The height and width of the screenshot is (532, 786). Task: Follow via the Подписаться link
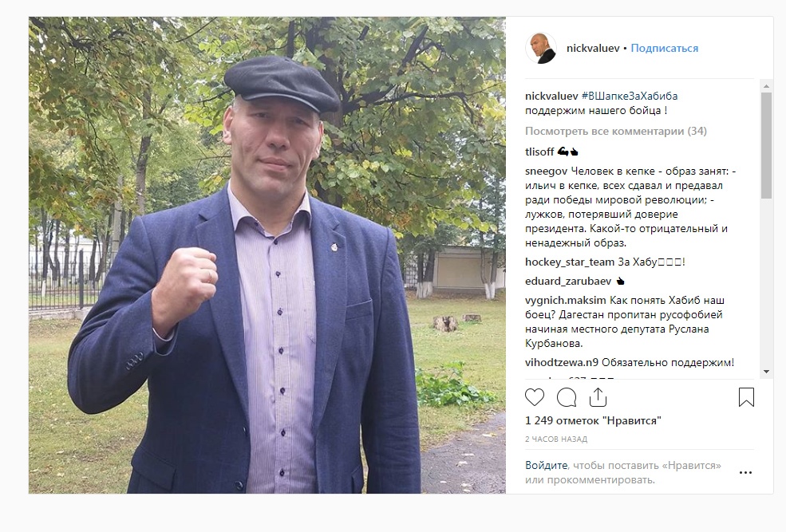pos(664,48)
